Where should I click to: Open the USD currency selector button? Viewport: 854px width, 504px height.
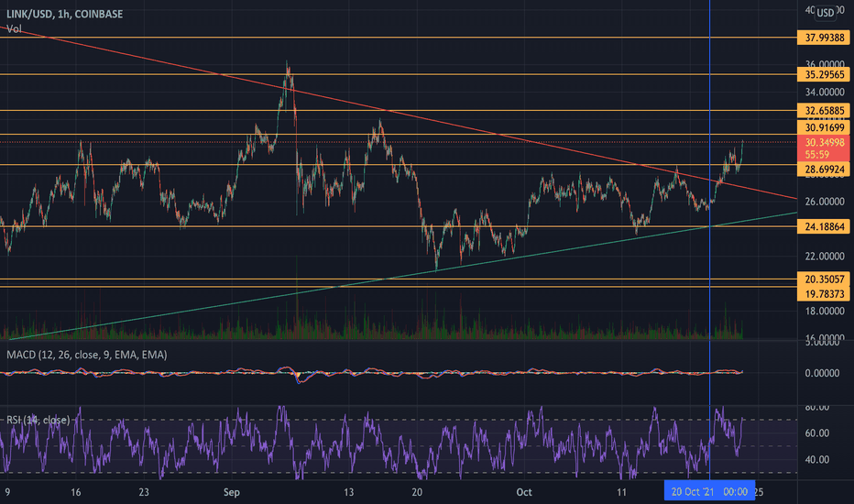click(x=825, y=13)
